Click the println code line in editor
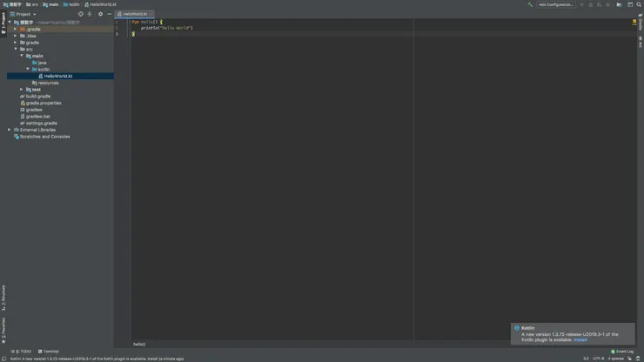Image resolution: width=644 pixels, height=362 pixels. (x=167, y=28)
